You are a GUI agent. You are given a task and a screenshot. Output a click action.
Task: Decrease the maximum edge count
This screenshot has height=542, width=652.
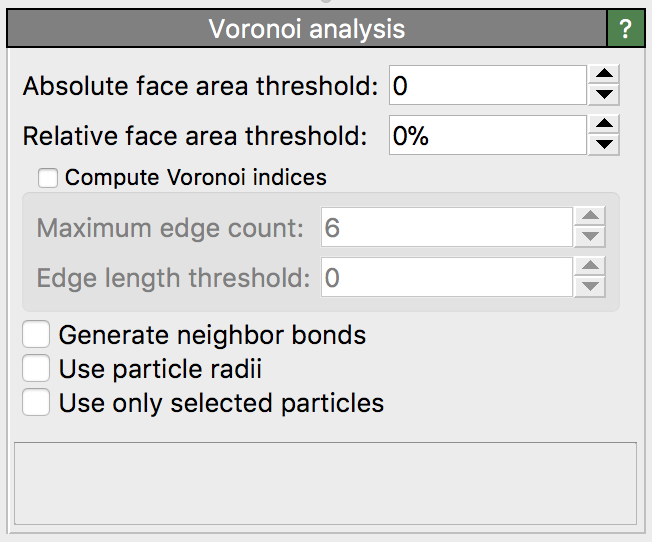[592, 237]
